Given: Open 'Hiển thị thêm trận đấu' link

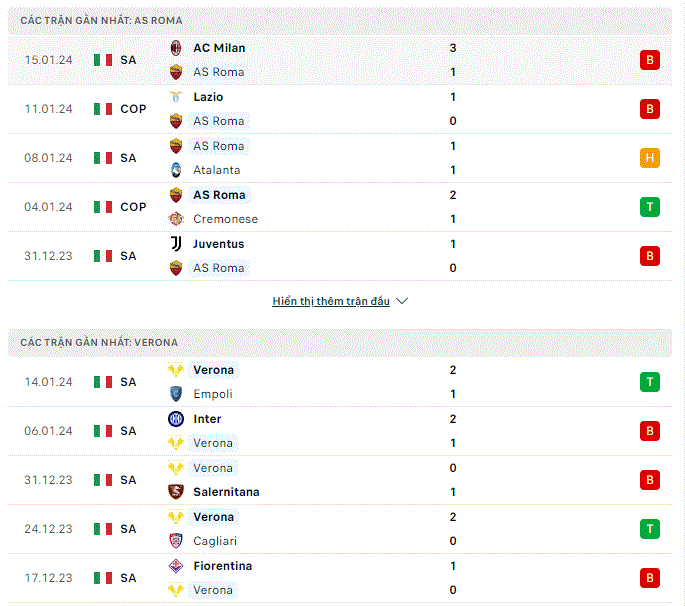Looking at the screenshot, I should click(x=331, y=301).
